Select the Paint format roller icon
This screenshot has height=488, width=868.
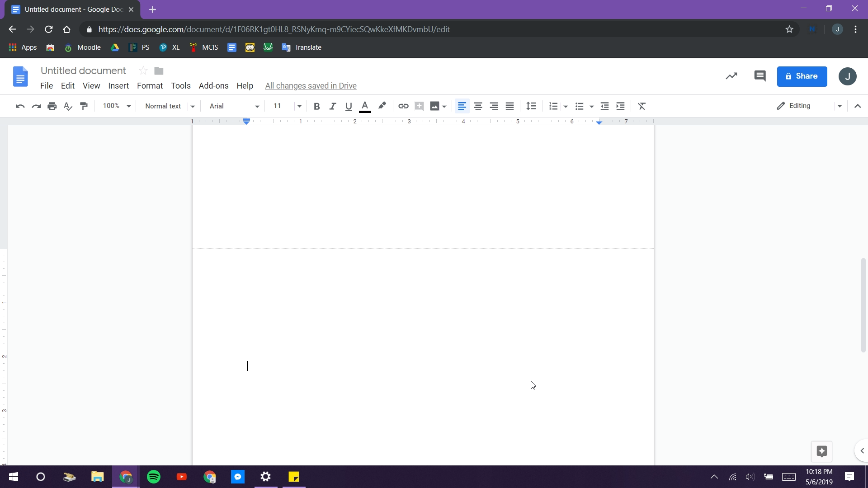(x=84, y=106)
